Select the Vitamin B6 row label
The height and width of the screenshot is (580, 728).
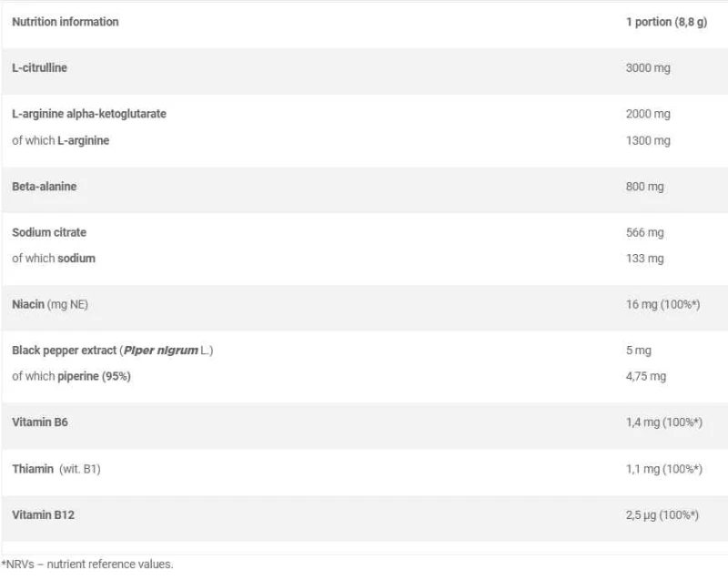(x=39, y=422)
